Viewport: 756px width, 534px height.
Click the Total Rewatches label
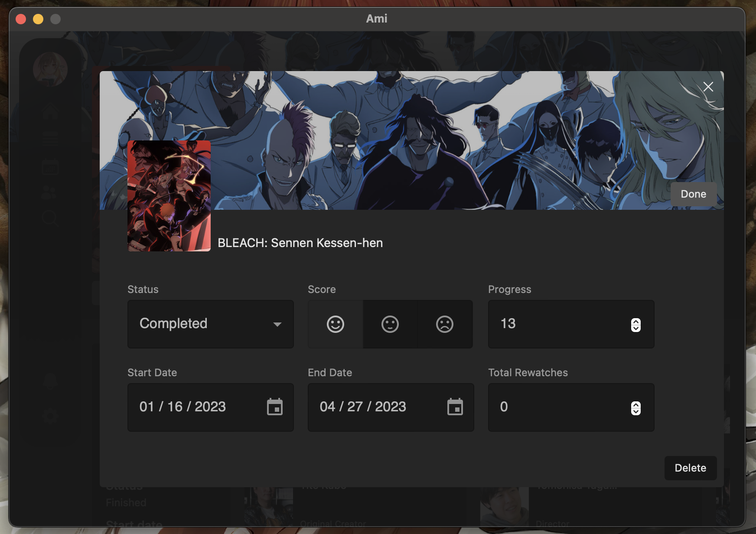(x=528, y=373)
